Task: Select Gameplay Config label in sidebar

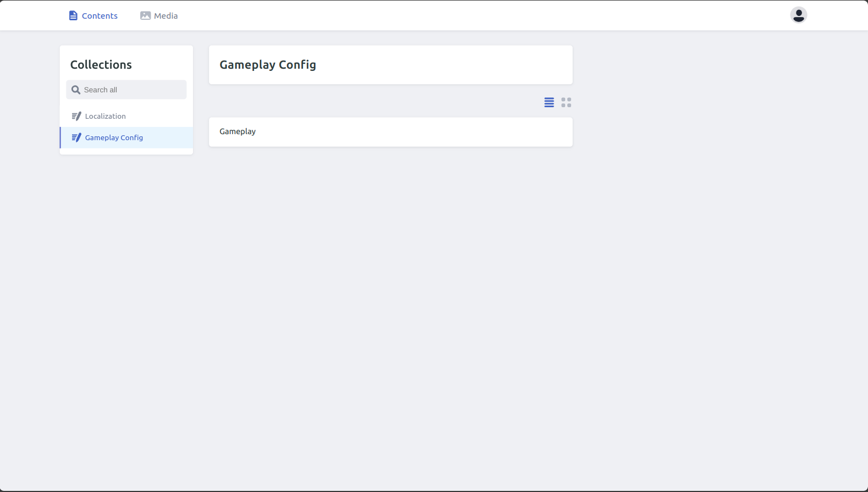Action: pos(114,137)
